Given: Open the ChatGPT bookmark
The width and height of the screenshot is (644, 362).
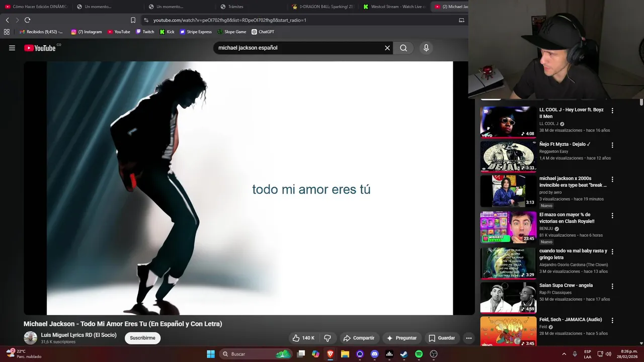Looking at the screenshot, I should (263, 32).
